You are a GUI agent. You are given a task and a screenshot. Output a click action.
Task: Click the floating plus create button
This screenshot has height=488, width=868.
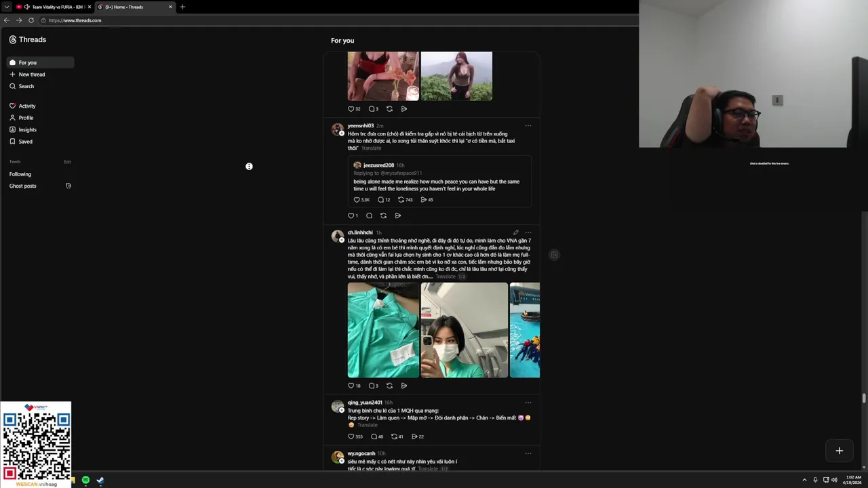point(839,451)
